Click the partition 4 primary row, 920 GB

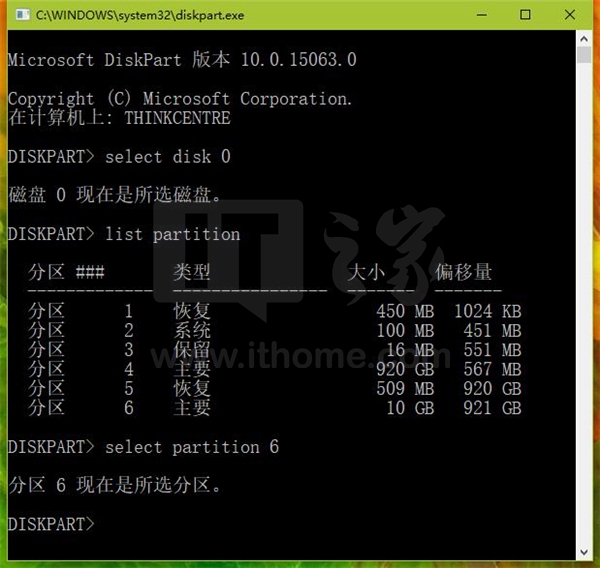[274, 369]
